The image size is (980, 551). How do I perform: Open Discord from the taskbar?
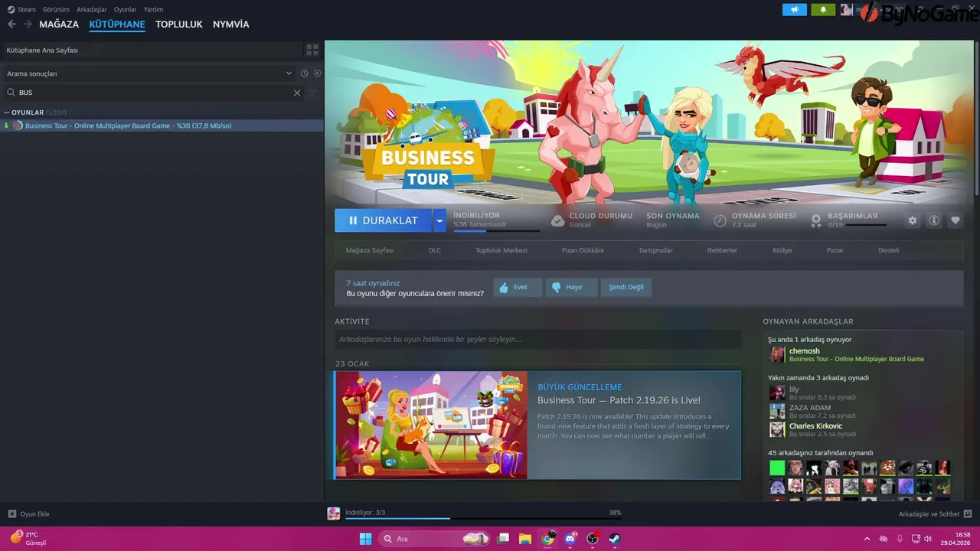(570, 539)
